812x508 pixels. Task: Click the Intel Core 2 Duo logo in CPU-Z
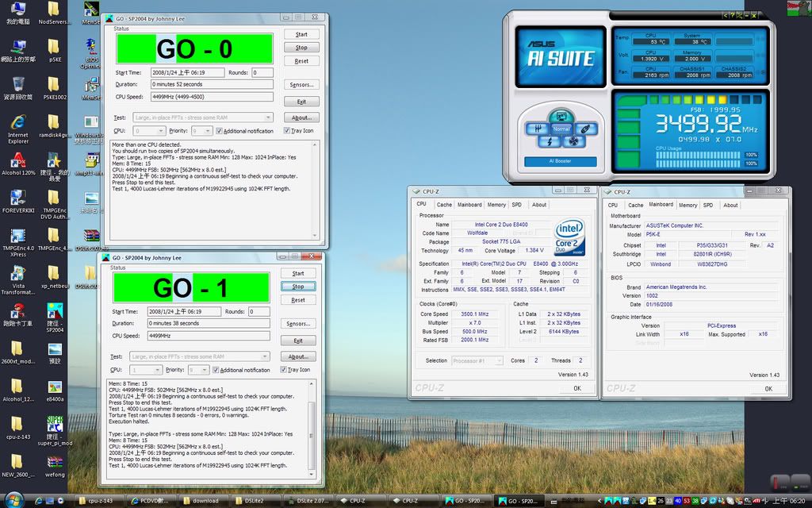(x=569, y=237)
